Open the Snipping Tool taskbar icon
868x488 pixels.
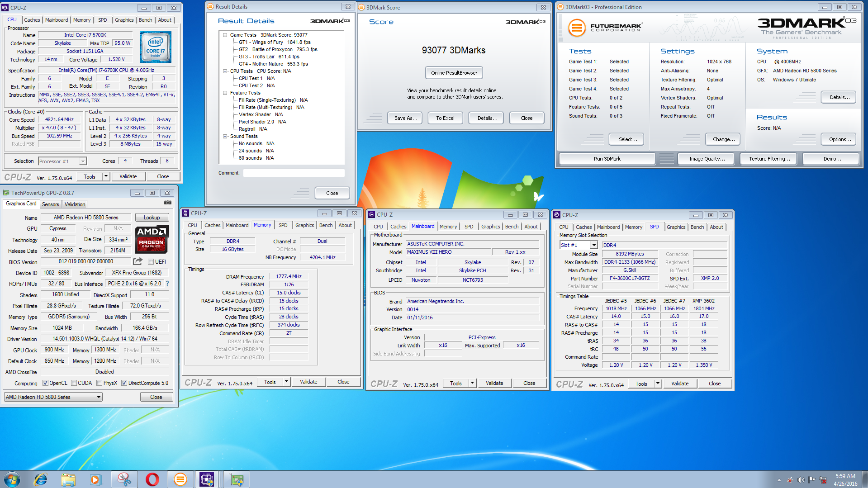(124, 479)
